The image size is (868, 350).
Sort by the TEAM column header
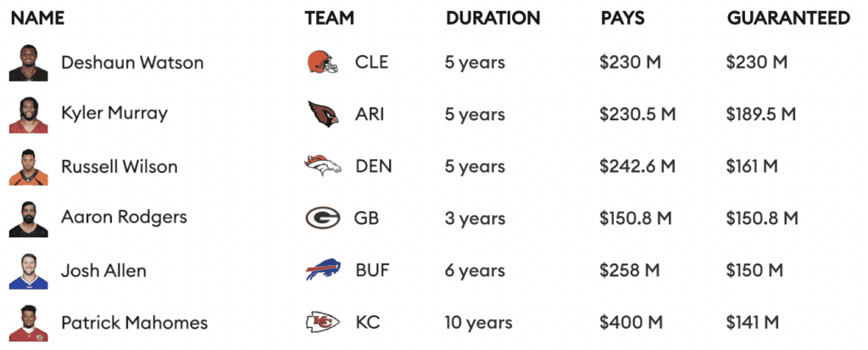(330, 19)
